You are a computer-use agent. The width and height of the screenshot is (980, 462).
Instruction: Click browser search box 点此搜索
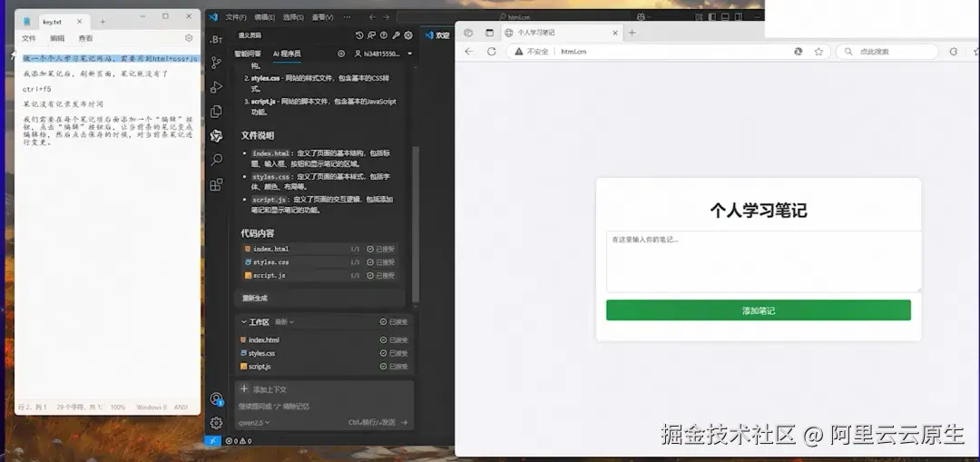(x=887, y=51)
